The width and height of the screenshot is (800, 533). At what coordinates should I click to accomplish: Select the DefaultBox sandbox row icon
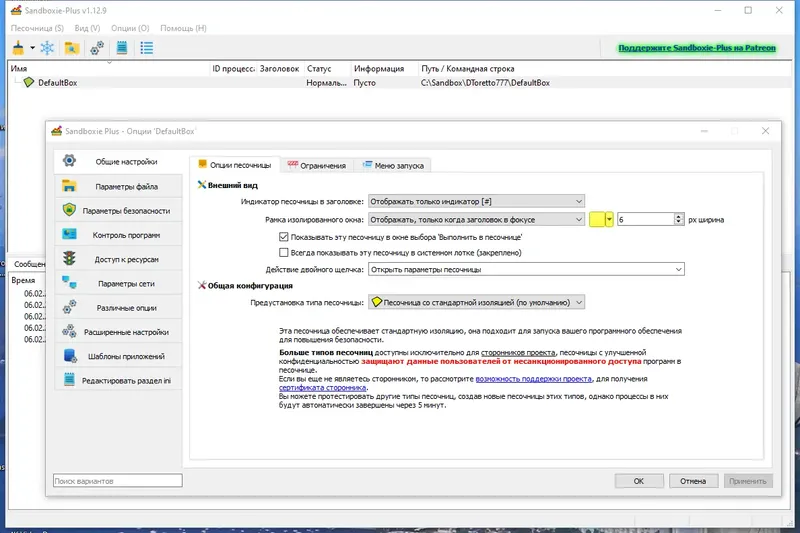coord(29,82)
